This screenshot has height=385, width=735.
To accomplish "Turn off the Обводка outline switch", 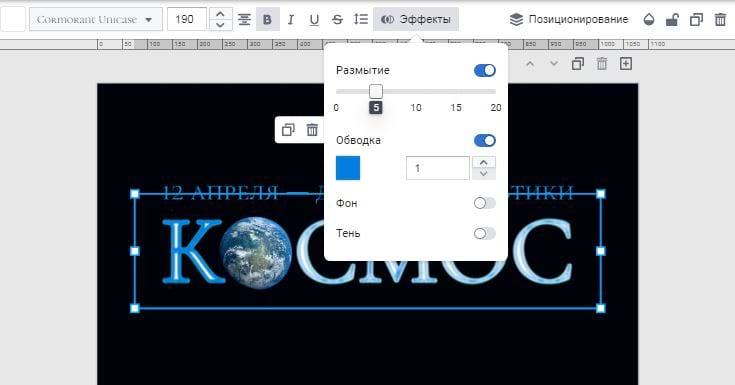I will point(485,140).
